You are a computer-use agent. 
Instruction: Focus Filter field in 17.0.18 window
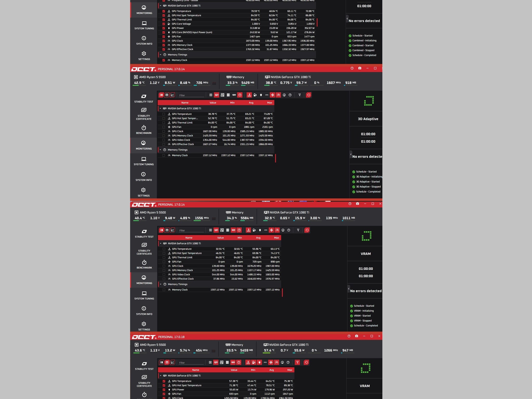tap(191, 363)
